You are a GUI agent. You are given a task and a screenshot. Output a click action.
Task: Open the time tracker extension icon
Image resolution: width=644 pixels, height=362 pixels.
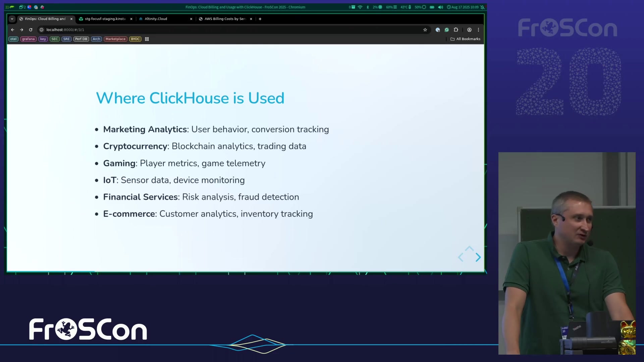point(438,30)
